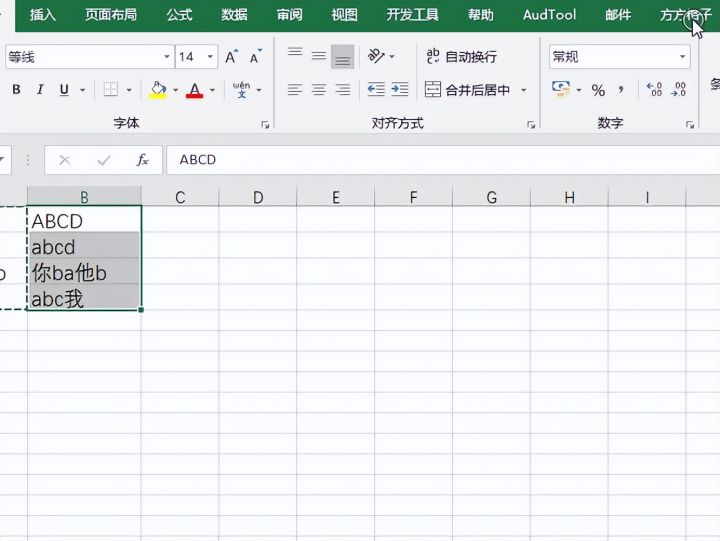Select column G header
This screenshot has width=720, height=541.
(x=491, y=197)
